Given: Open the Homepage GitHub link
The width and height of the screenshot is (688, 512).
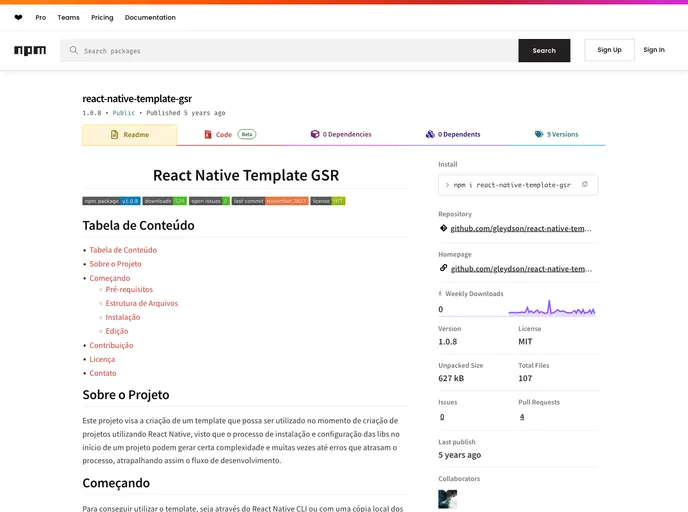Looking at the screenshot, I should point(521,269).
